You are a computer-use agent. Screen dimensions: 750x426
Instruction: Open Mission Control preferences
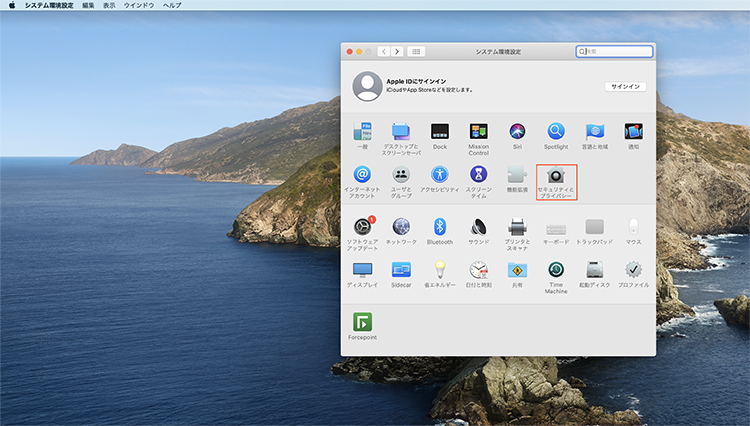pyautogui.click(x=478, y=132)
